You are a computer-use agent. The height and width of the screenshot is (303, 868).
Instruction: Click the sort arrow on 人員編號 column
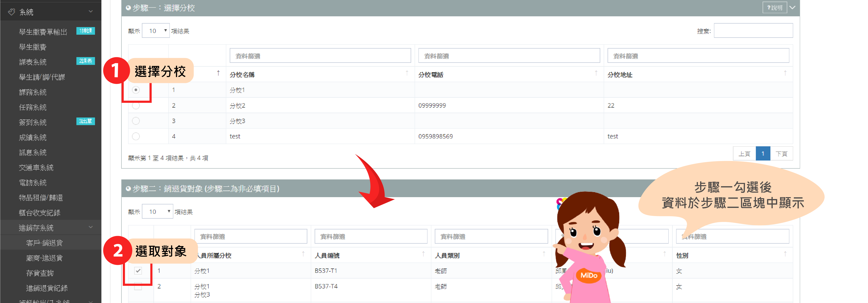423,254
